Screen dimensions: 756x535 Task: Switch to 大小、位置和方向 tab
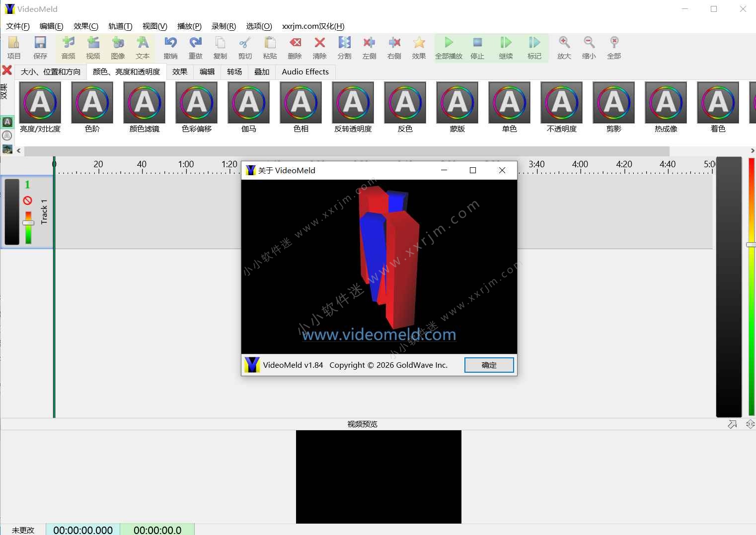coord(51,72)
